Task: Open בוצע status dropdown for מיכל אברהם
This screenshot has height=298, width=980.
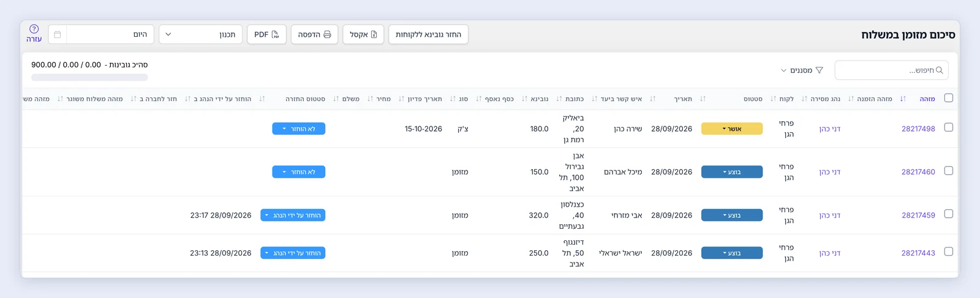Action: (732, 172)
